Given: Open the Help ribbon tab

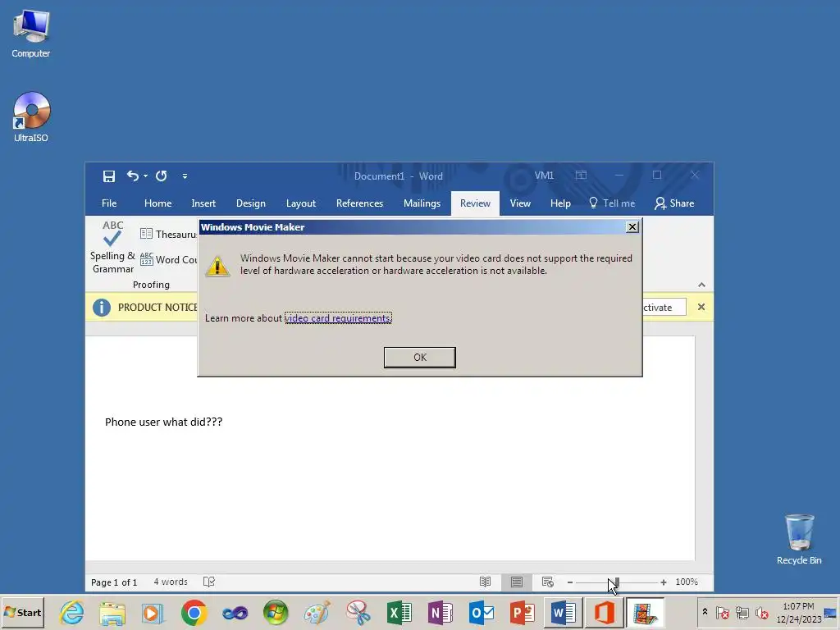Looking at the screenshot, I should coord(560,203).
